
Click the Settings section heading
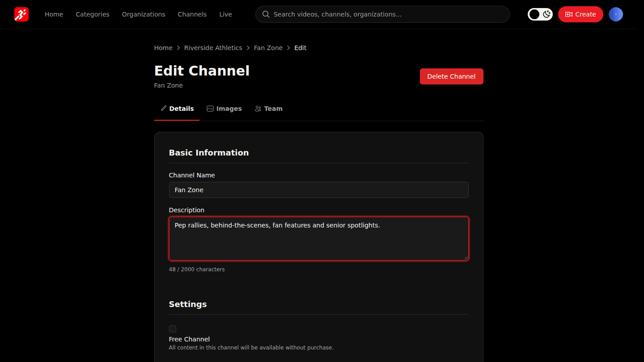(x=188, y=304)
